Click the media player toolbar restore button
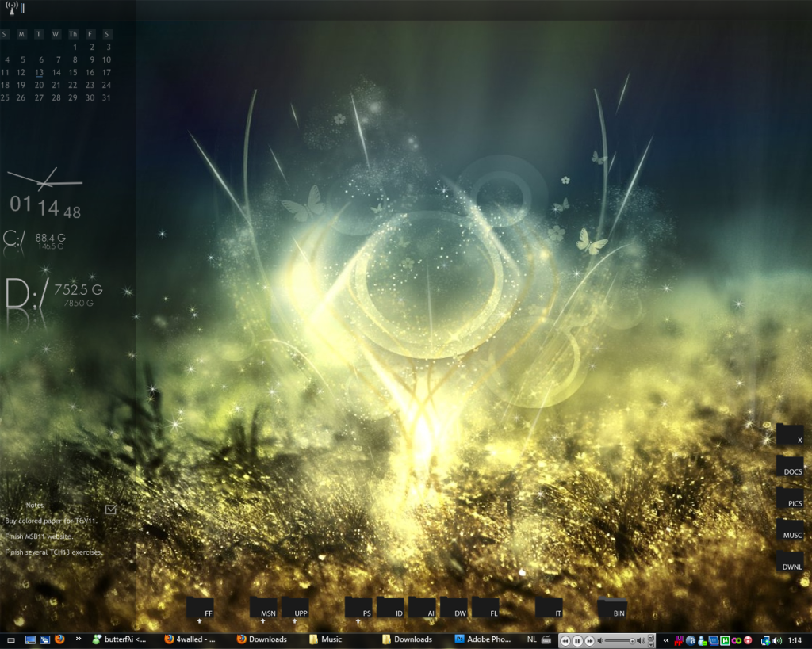The image size is (812, 649). 651,638
